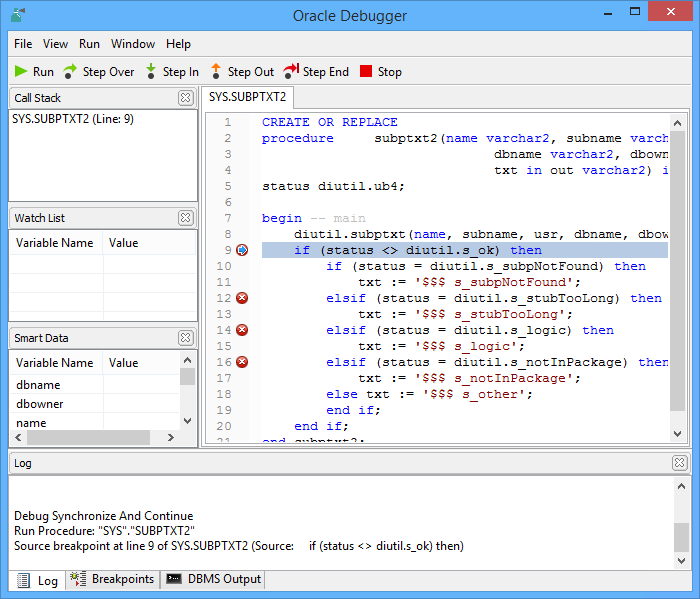Click the Smart Data scroll down arrow
The width and height of the screenshot is (700, 599).
coord(188,420)
